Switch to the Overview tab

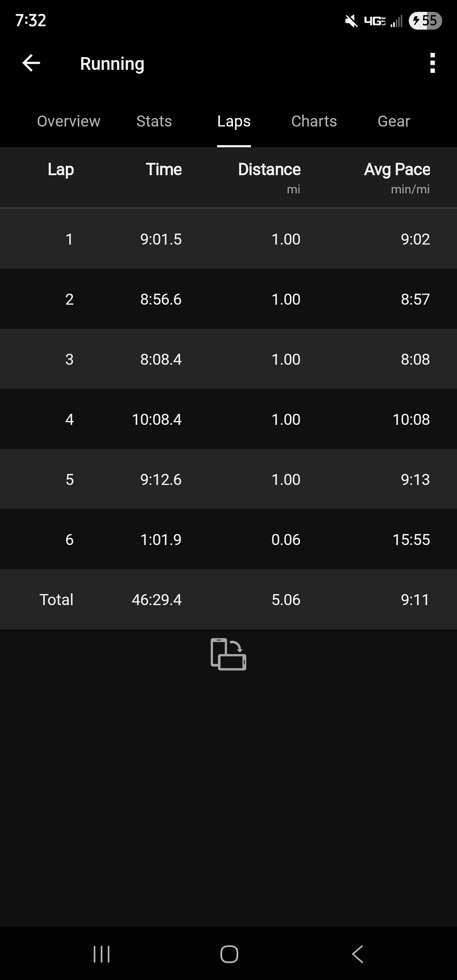tap(69, 121)
